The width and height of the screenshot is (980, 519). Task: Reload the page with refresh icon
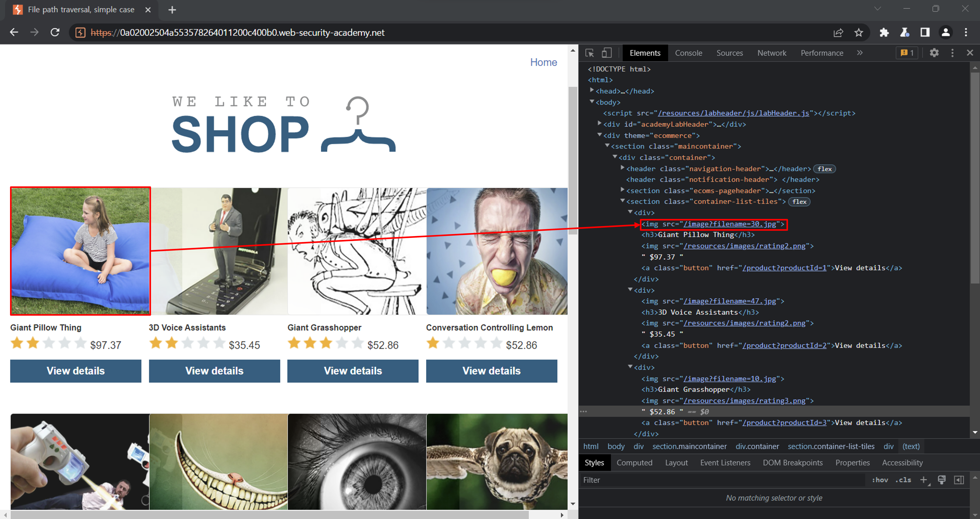(x=55, y=32)
